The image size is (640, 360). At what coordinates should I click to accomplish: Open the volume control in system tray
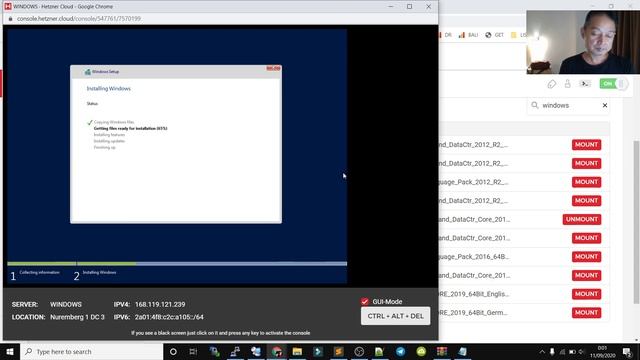pos(581,351)
